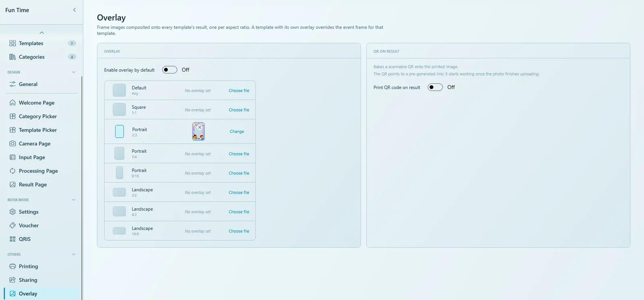Screen dimensions: 644x300
Task: Choose file for Default overlay
Action: (x=239, y=91)
